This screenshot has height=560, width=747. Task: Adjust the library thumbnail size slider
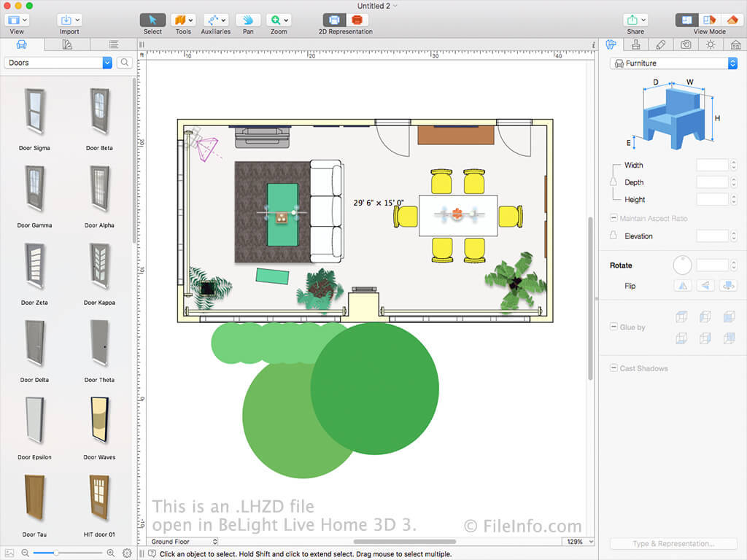pyautogui.click(x=68, y=553)
